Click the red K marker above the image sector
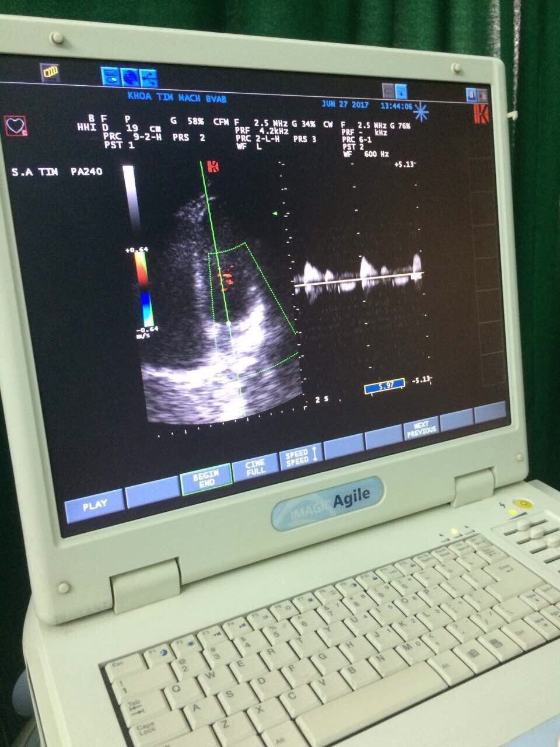Image resolution: width=560 pixels, height=747 pixels. 213,166
